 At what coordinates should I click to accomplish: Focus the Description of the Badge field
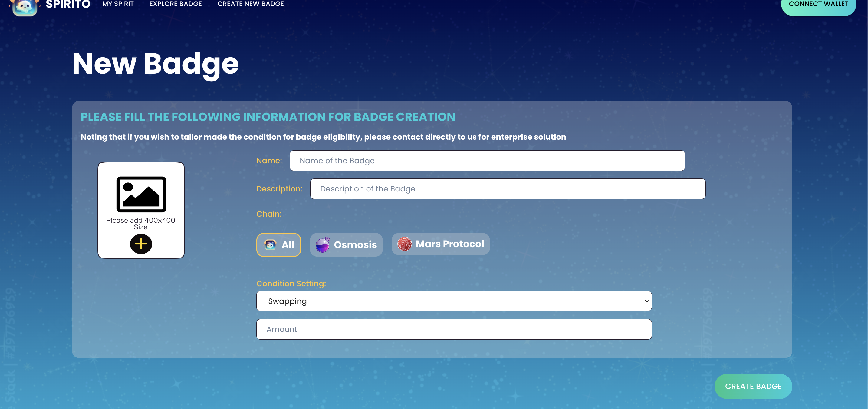click(x=508, y=189)
